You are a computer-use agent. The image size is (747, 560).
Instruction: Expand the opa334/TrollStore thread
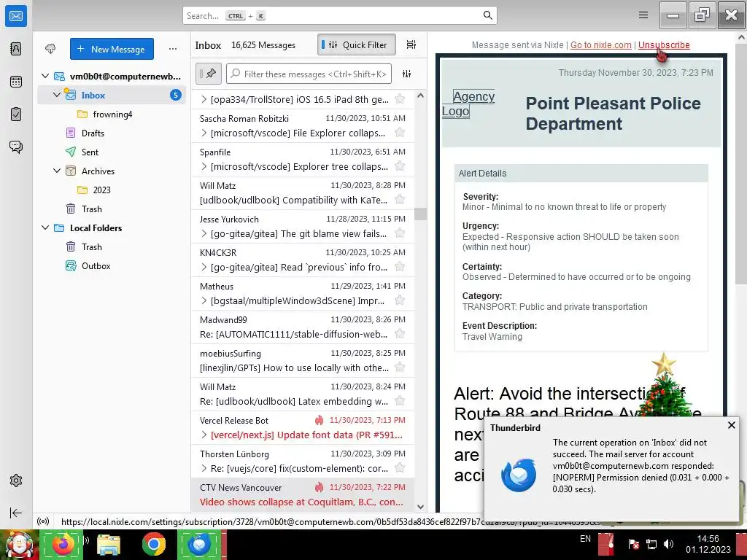click(204, 99)
